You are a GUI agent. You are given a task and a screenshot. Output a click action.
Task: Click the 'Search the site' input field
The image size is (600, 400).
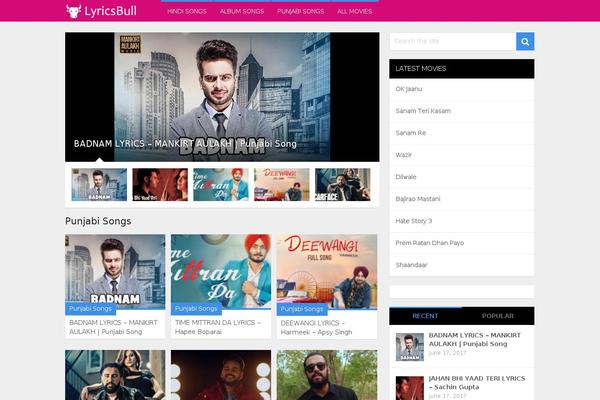(453, 41)
